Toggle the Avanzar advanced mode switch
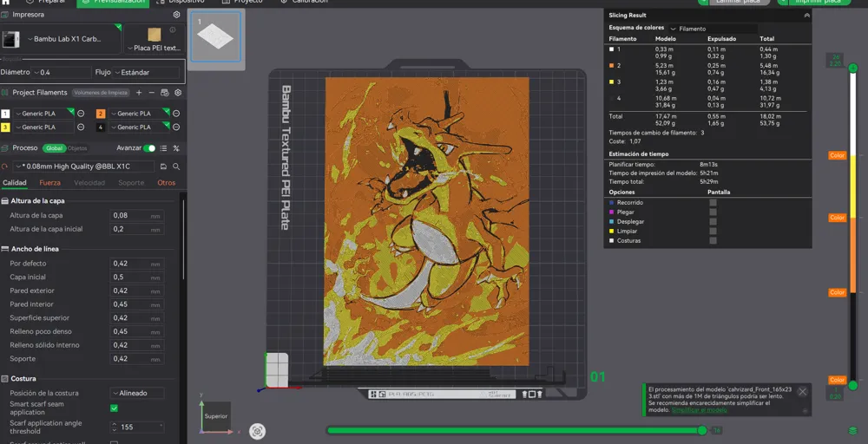Image resolution: width=868 pixels, height=444 pixels. [x=149, y=148]
